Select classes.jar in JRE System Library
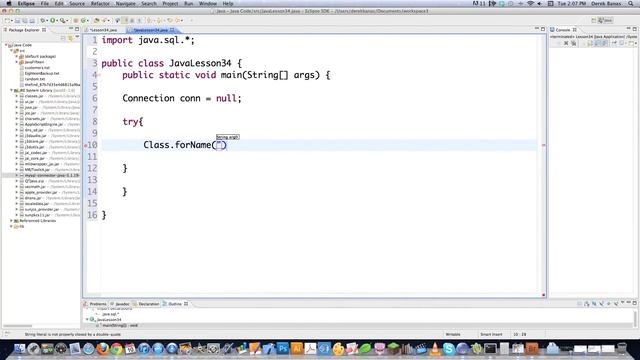This screenshot has height=360, width=640. (x=34, y=96)
